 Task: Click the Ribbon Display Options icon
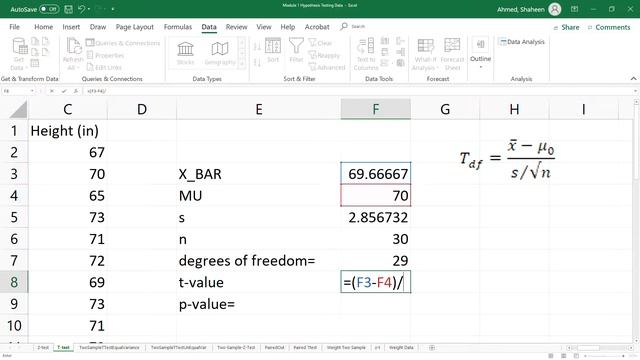[x=574, y=9]
